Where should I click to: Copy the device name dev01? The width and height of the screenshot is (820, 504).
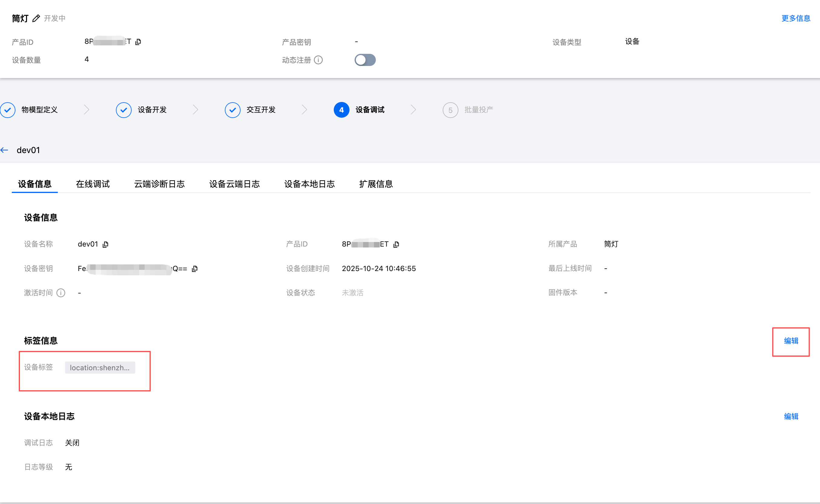coord(105,244)
